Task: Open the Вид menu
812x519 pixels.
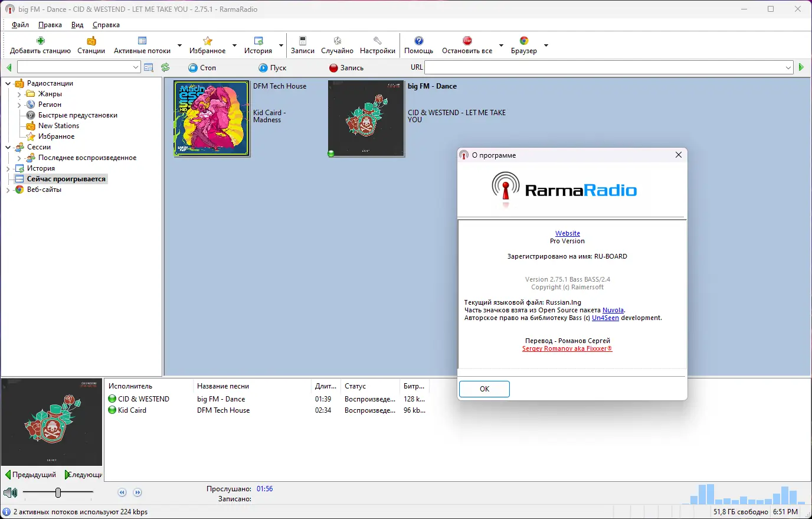Action: 77,24
